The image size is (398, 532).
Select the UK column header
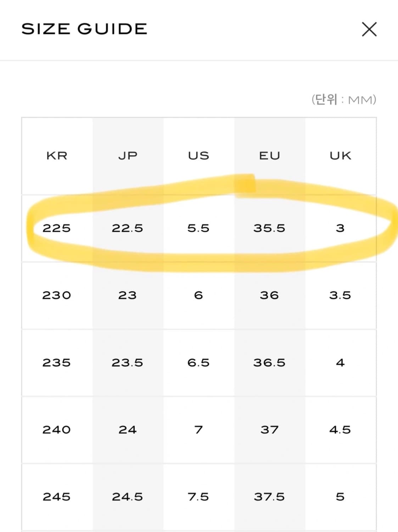coord(340,156)
